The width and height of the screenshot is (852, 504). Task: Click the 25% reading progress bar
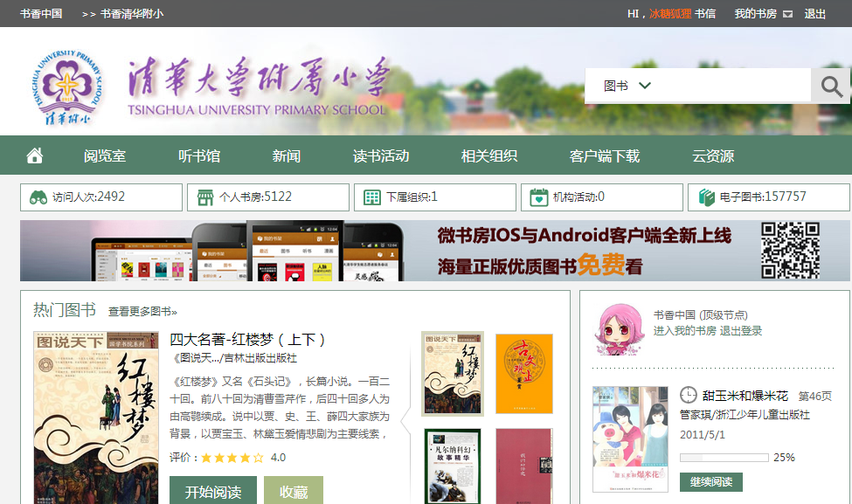click(x=724, y=458)
